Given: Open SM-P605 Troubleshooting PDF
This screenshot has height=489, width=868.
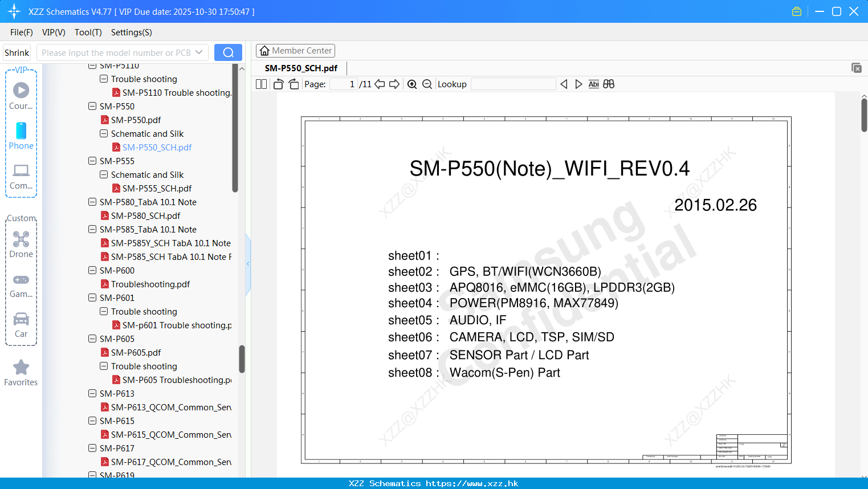Looking at the screenshot, I should point(177,380).
